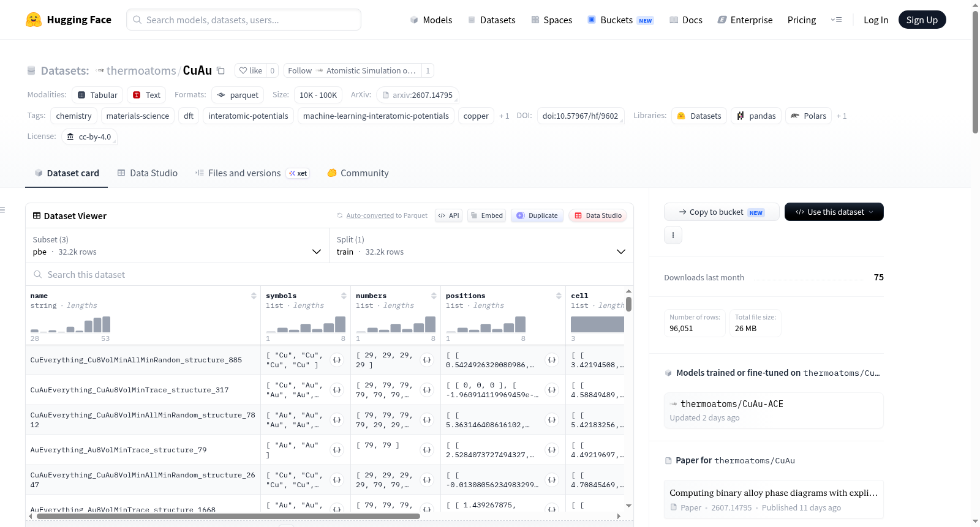This screenshot has width=980, height=527.
Task: Sort by the positions column
Action: [x=559, y=296]
